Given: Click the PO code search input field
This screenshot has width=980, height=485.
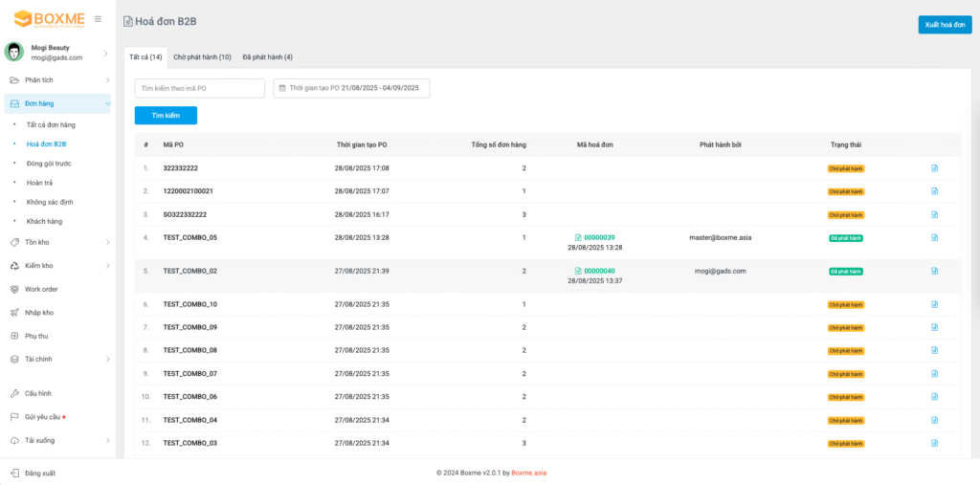Looking at the screenshot, I should click(x=199, y=88).
